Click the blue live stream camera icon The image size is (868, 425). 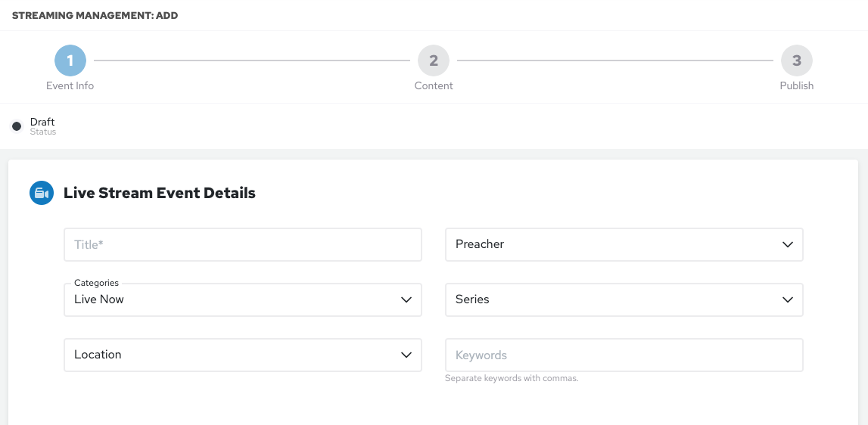(41, 194)
